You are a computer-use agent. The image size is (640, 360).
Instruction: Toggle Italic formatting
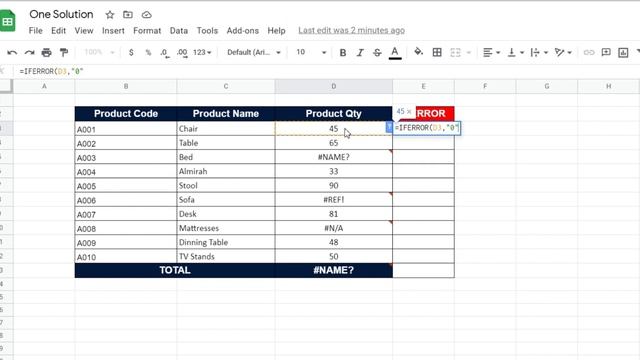pyautogui.click(x=360, y=53)
